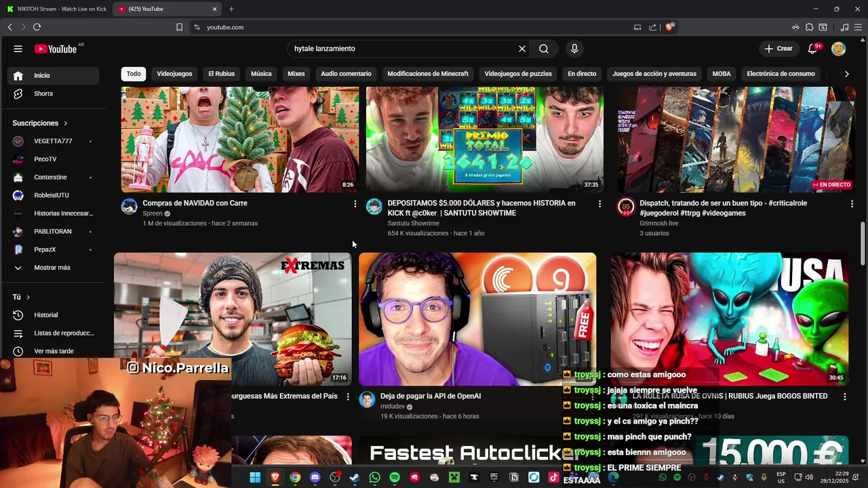Click the page vertical scrollbar thumb

pos(863,244)
